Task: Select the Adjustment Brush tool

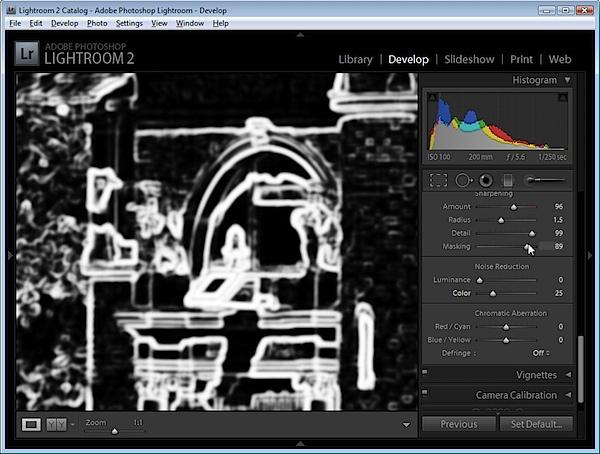Action: [545, 180]
